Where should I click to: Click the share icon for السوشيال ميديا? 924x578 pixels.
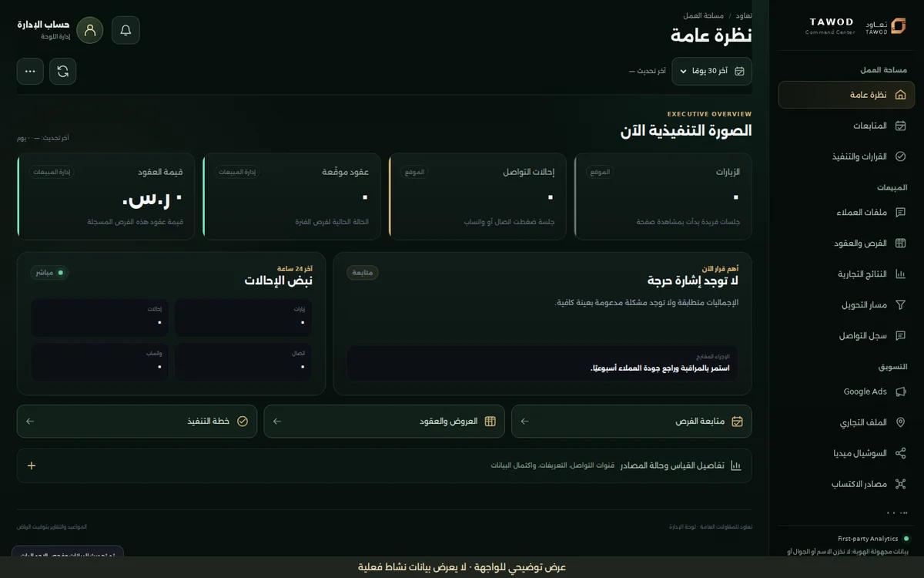point(901,453)
